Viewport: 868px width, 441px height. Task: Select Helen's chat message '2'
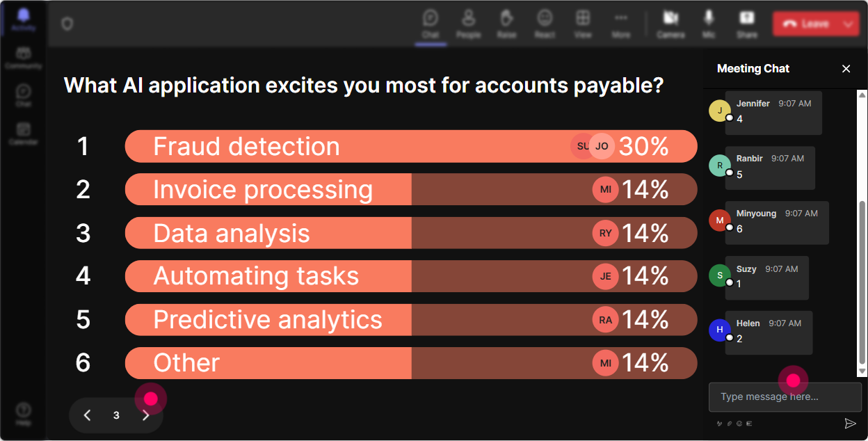(769, 332)
